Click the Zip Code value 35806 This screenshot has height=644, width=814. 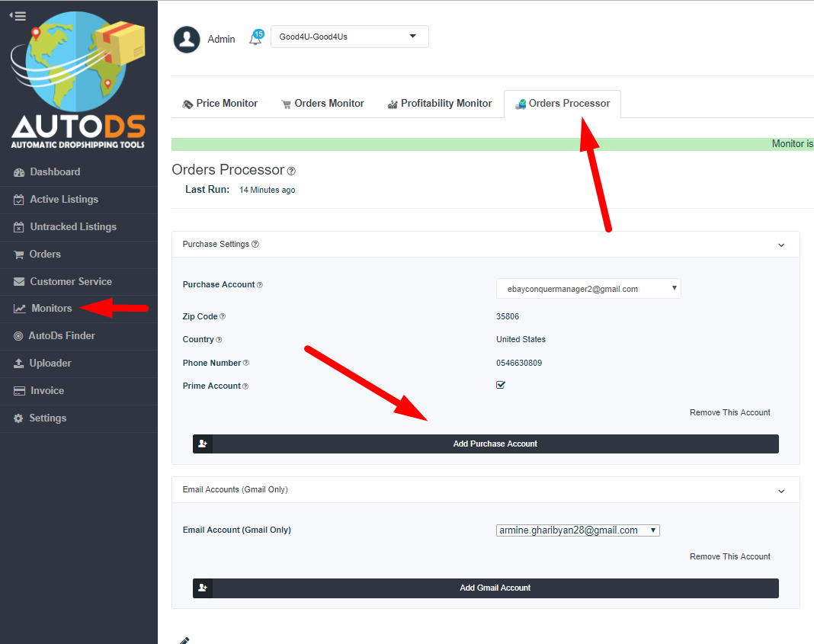point(508,316)
